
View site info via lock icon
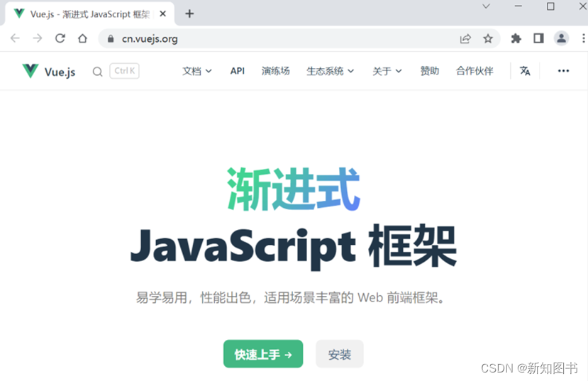coord(111,38)
